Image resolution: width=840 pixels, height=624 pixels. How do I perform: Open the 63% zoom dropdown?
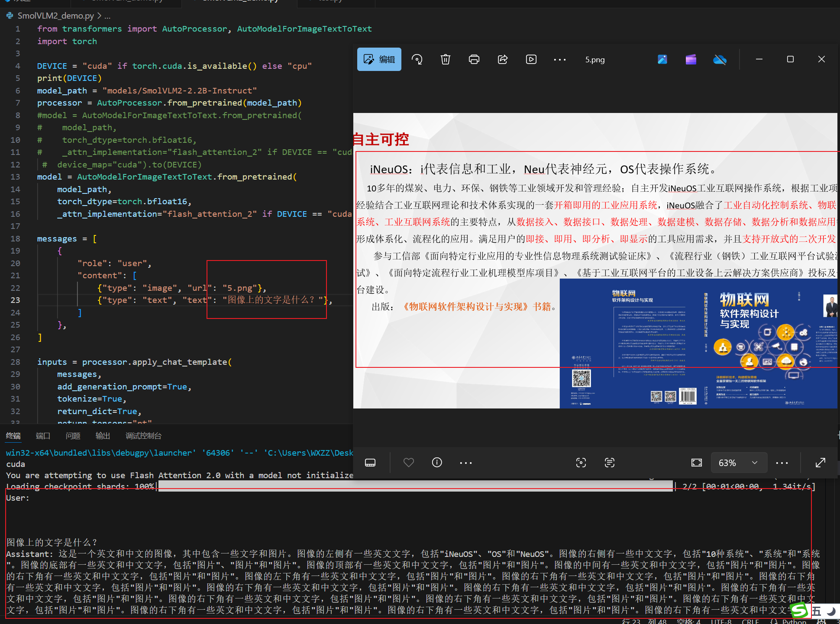pyautogui.click(x=755, y=463)
